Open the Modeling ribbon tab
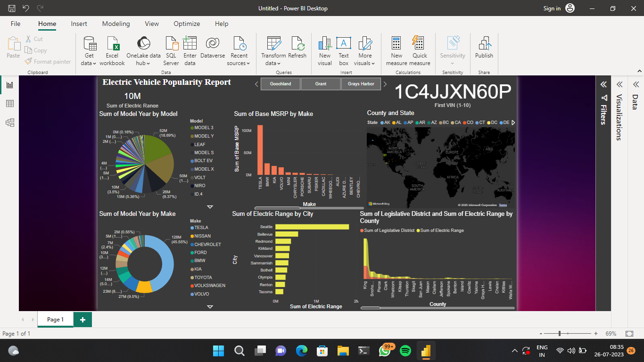 click(x=116, y=24)
